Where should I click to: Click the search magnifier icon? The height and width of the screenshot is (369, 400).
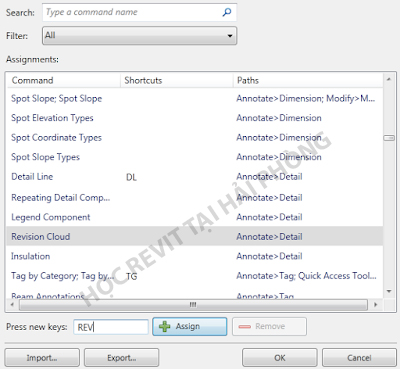click(x=227, y=13)
